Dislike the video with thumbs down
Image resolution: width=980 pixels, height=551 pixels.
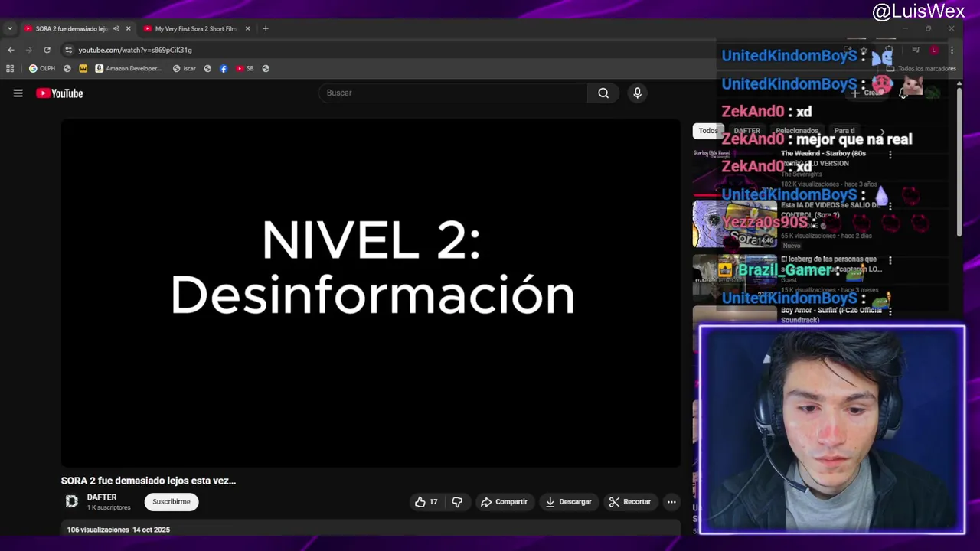[x=457, y=502]
